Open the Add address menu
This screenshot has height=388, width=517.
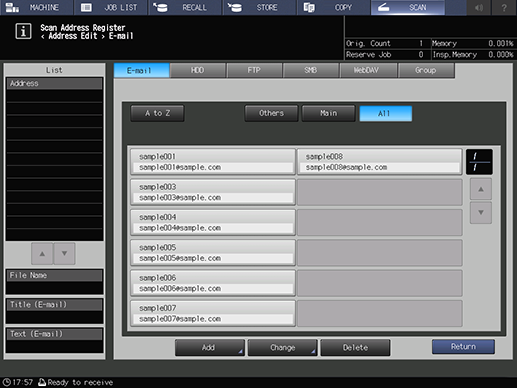(210, 348)
